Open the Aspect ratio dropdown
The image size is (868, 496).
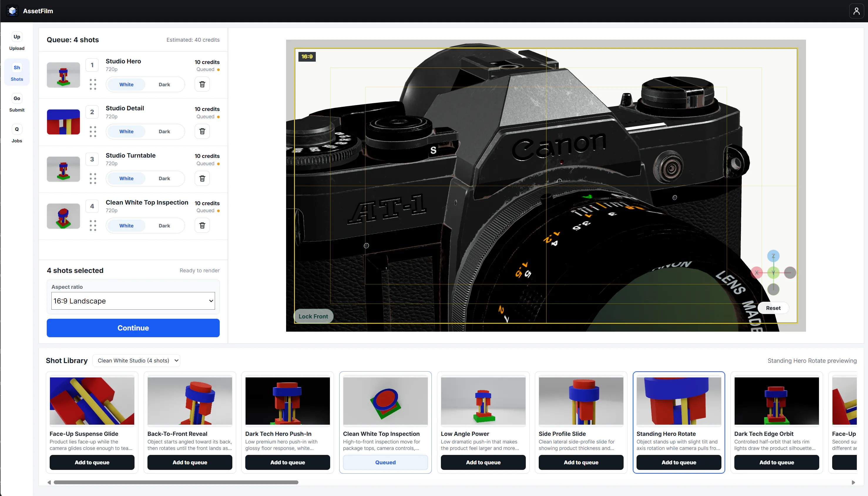tap(133, 301)
